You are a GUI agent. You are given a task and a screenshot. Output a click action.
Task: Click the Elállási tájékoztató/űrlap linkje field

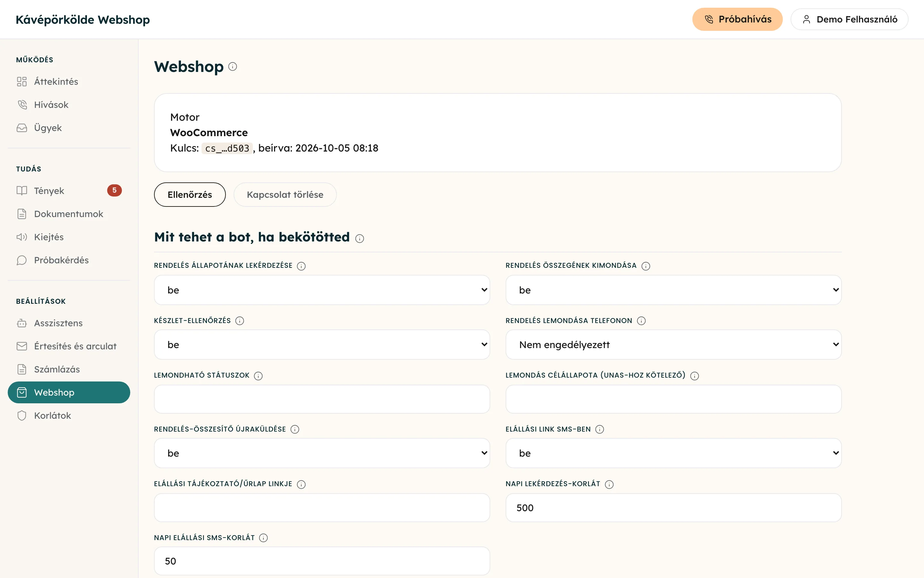coord(322,508)
